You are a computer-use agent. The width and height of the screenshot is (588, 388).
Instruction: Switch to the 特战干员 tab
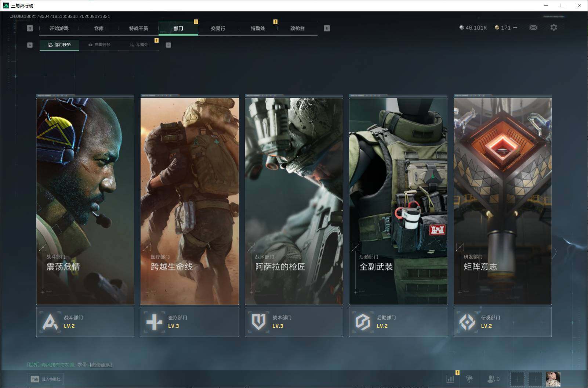[x=138, y=28]
